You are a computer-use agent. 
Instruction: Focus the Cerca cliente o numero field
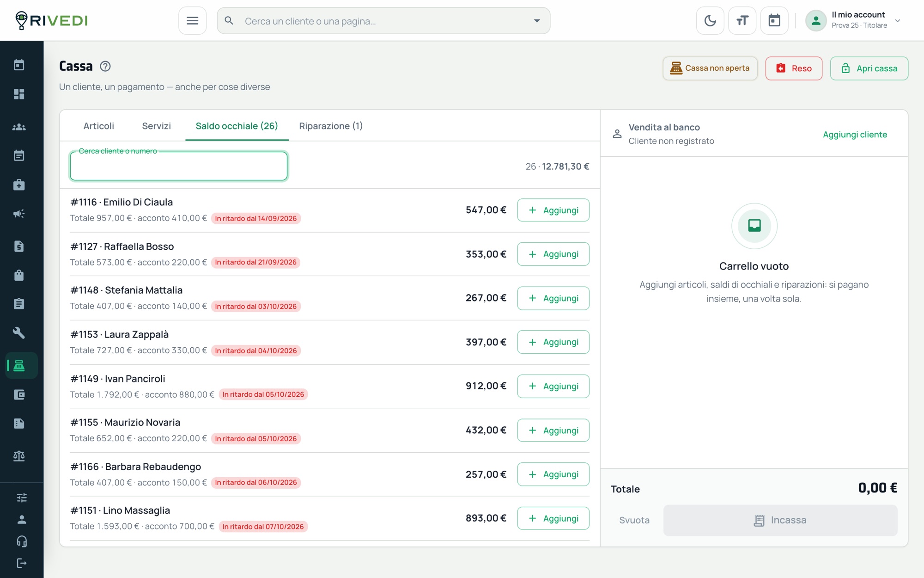point(179,166)
